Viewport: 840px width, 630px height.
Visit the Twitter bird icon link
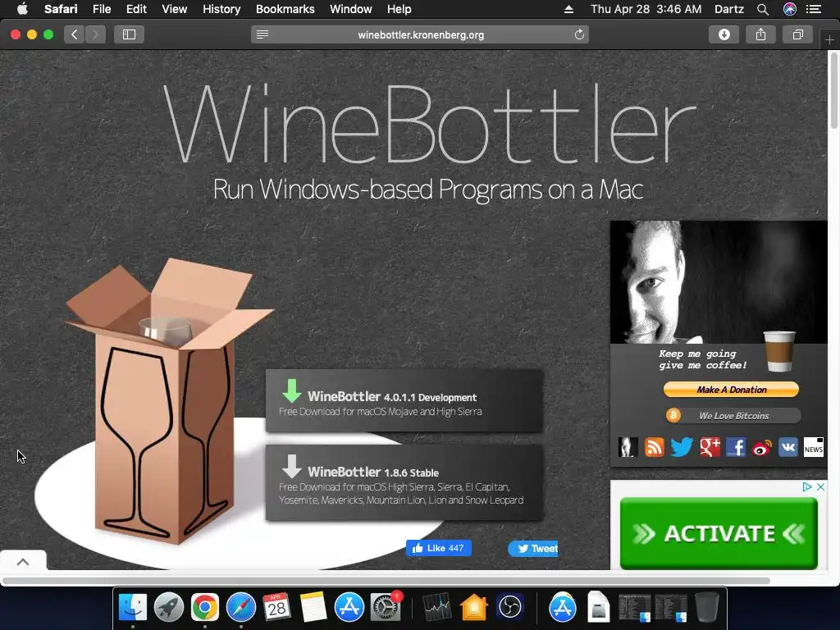682,447
